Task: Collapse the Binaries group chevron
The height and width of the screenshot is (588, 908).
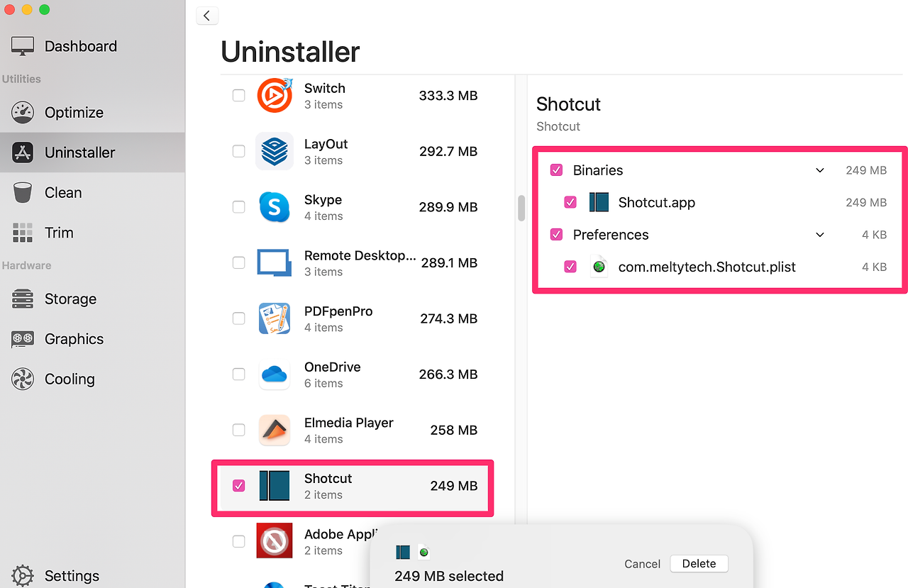Action: 820,170
